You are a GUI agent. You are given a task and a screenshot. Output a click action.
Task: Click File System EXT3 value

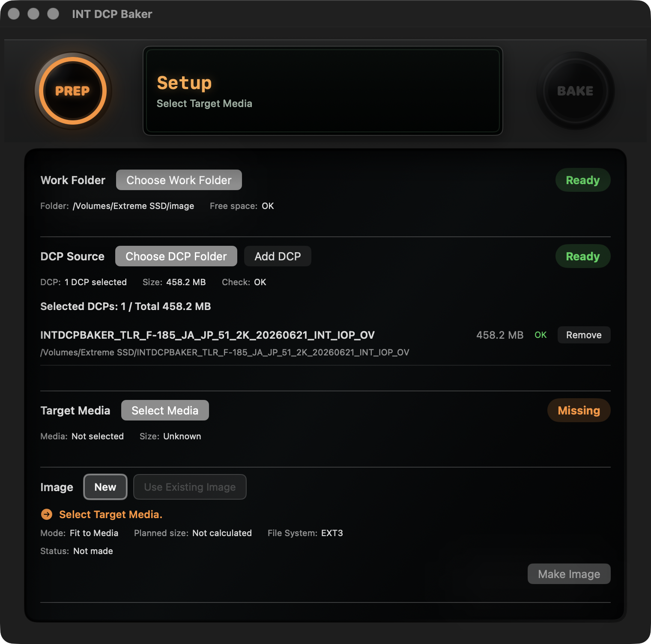click(332, 533)
